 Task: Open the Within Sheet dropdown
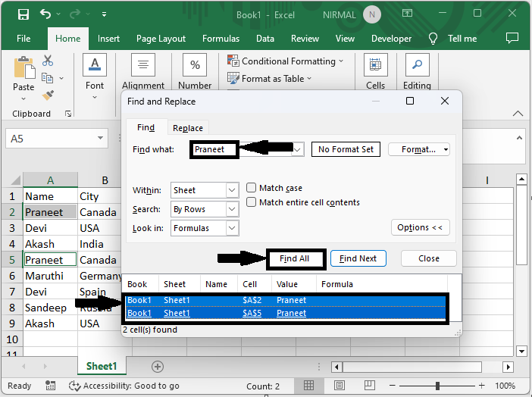tap(205, 190)
